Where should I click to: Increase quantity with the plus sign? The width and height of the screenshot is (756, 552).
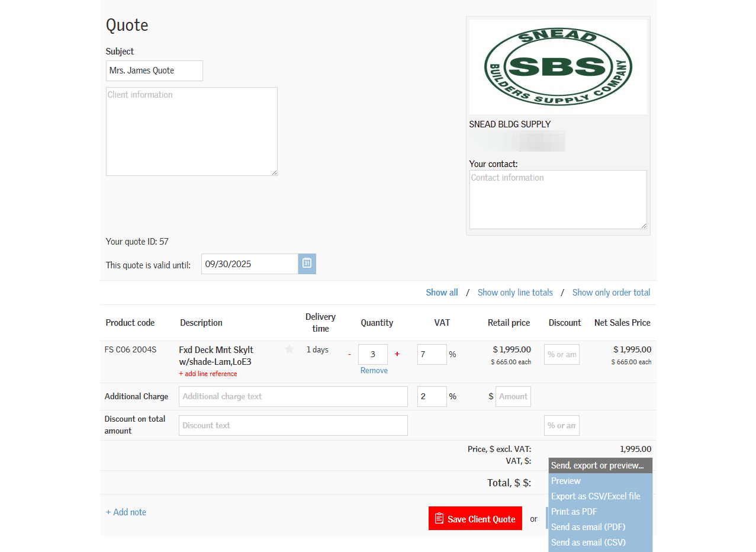pos(397,354)
